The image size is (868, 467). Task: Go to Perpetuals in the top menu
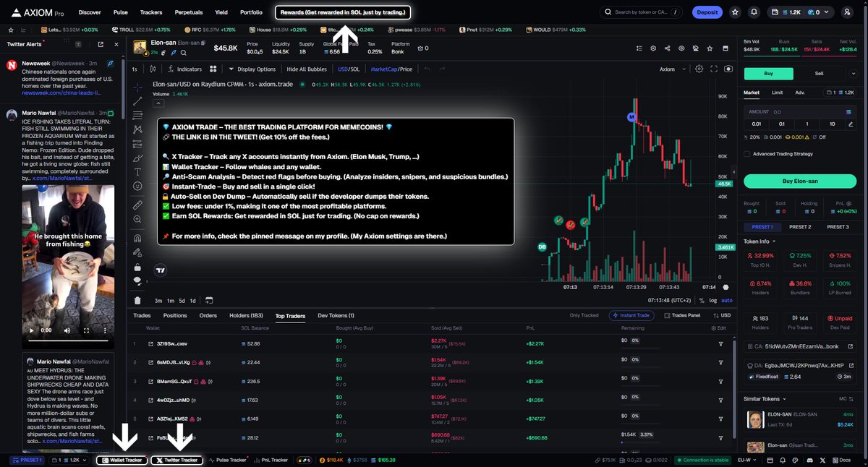coord(189,12)
